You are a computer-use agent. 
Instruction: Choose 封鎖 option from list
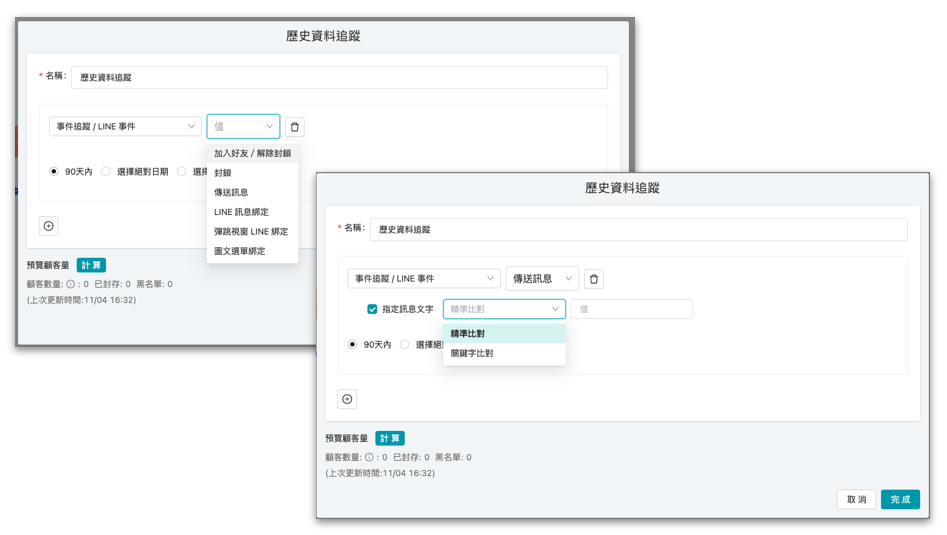pos(252,173)
